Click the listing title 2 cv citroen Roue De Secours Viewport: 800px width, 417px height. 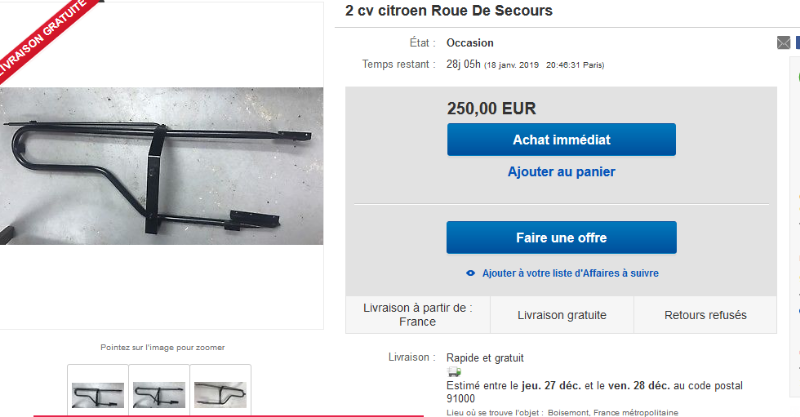click(x=448, y=11)
